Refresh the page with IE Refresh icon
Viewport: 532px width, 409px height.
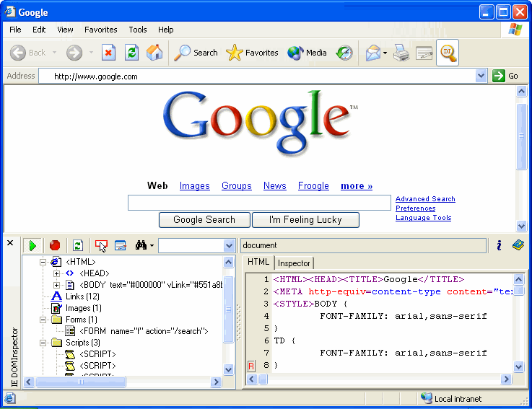click(x=131, y=53)
